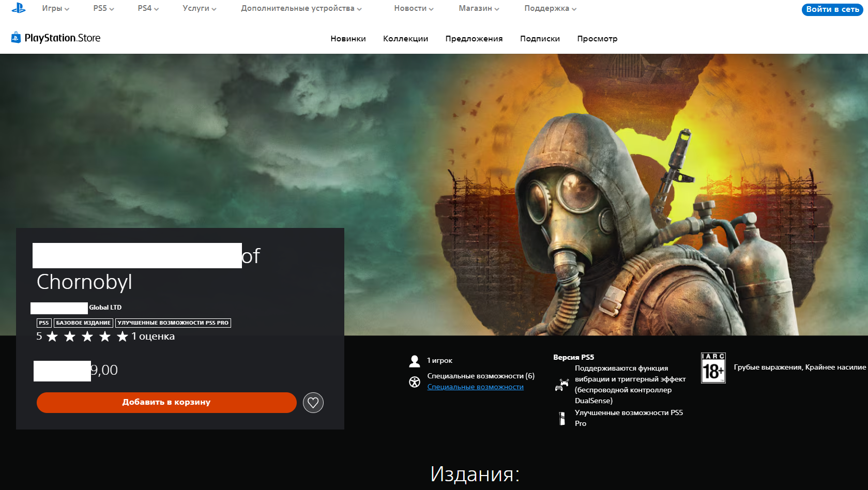Viewport: 868px width, 490px height.
Task: Click the single player person icon
Action: (x=415, y=361)
